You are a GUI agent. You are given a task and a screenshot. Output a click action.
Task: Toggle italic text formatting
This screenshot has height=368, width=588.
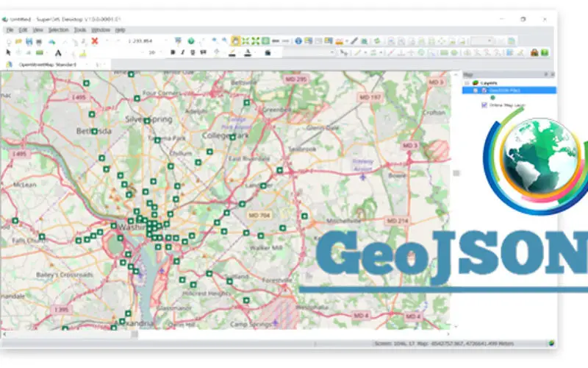click(182, 52)
